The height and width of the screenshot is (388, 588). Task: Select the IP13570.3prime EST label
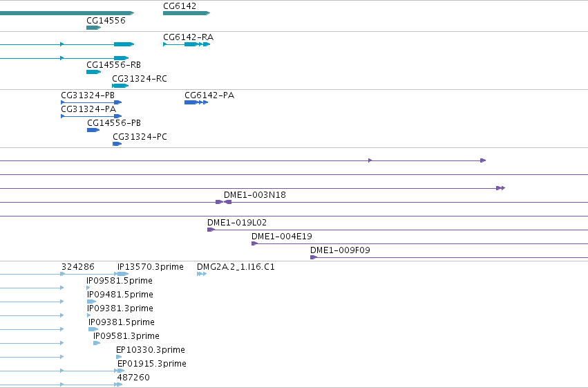pos(151,267)
